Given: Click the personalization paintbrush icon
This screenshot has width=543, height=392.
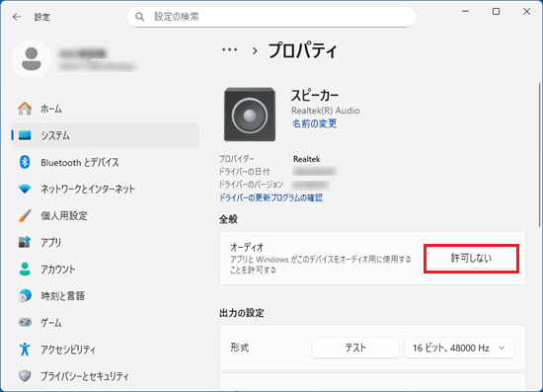Looking at the screenshot, I should coord(25,215).
